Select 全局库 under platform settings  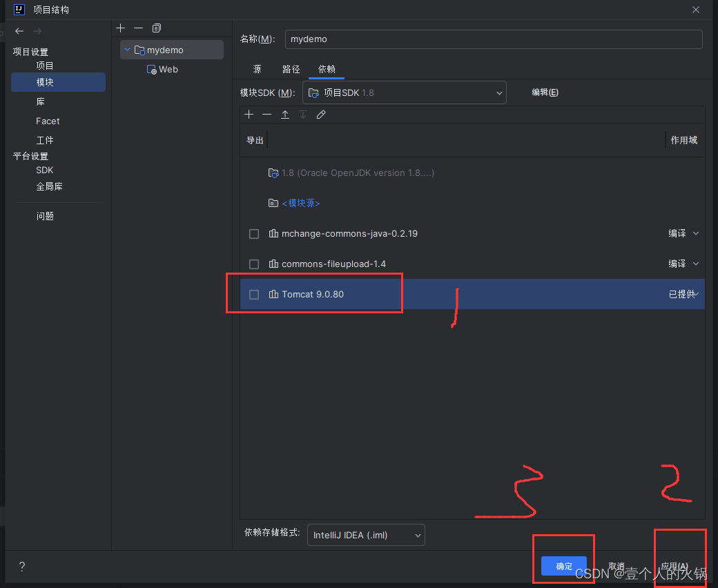point(50,187)
